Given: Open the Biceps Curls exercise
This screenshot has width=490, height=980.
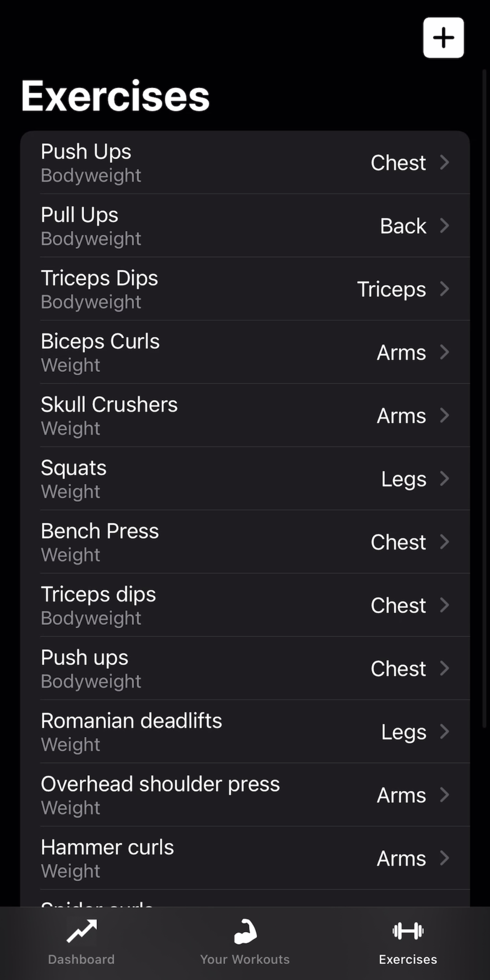Looking at the screenshot, I should pyautogui.click(x=209, y=352).
